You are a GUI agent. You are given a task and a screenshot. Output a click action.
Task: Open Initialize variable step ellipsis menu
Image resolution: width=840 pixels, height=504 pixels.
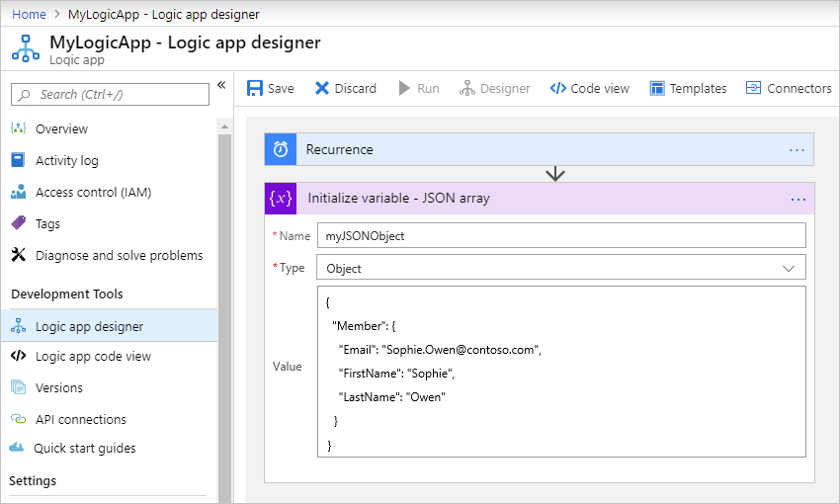pos(798,200)
